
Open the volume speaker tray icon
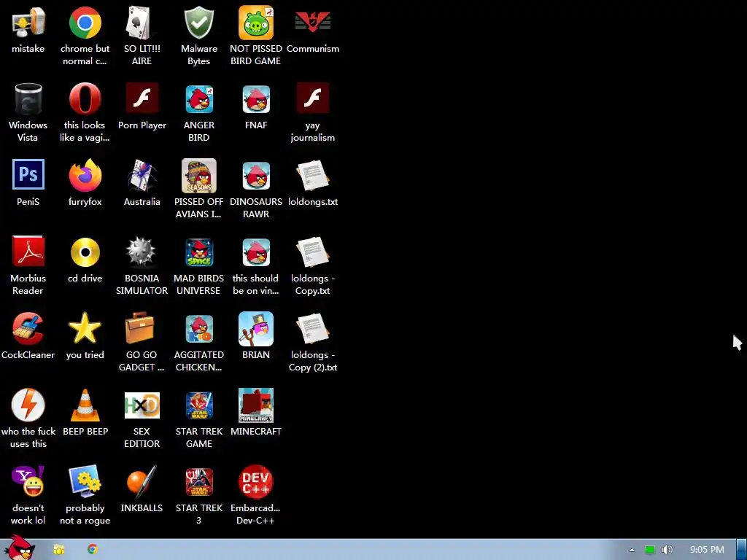pos(667,550)
